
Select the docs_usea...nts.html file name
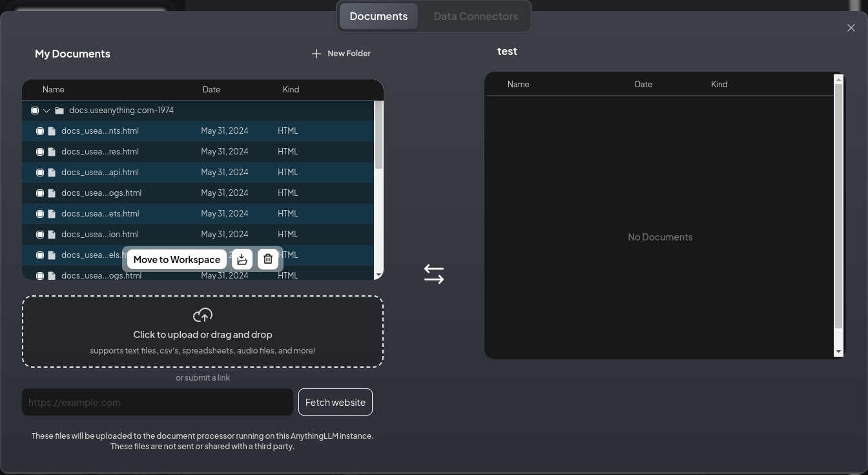100,131
